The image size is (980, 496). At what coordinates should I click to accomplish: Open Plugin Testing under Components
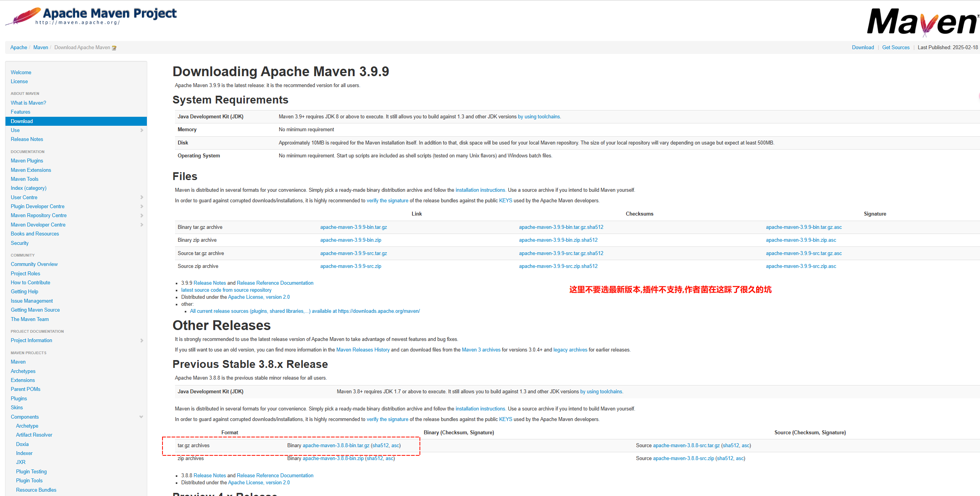(x=31, y=472)
